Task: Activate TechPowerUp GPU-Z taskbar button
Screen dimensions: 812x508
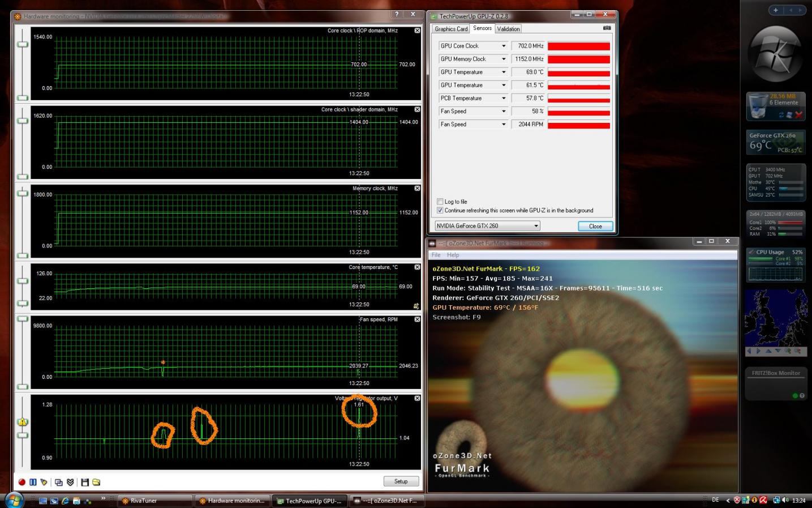Action: [x=309, y=501]
